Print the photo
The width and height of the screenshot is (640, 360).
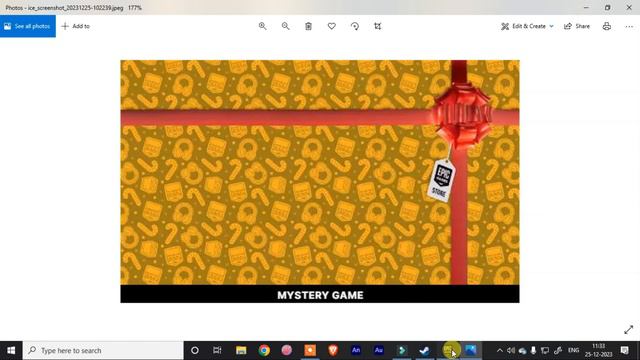607,26
